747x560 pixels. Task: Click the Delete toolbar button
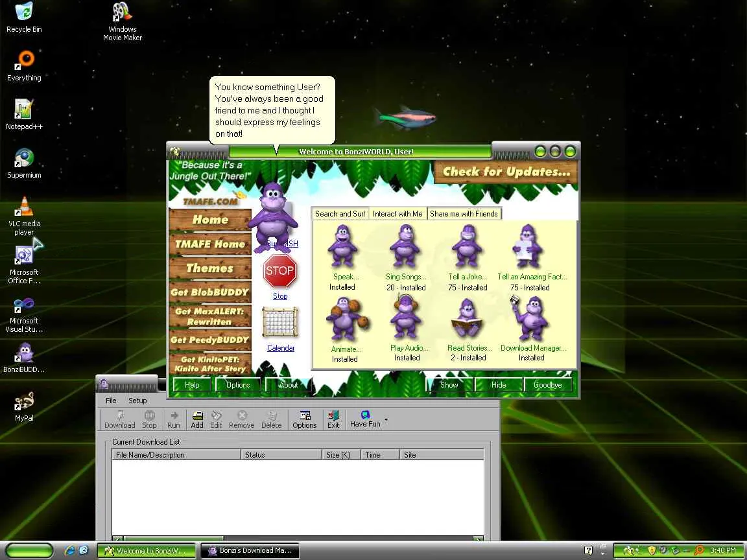[271, 419]
